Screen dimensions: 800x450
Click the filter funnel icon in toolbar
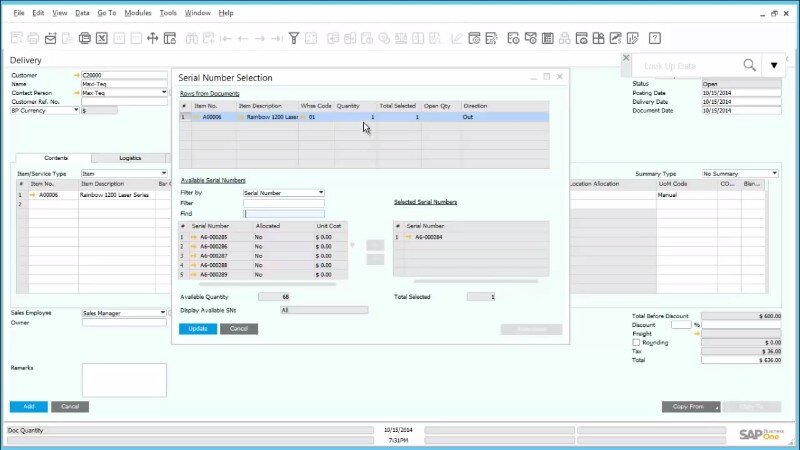point(294,38)
